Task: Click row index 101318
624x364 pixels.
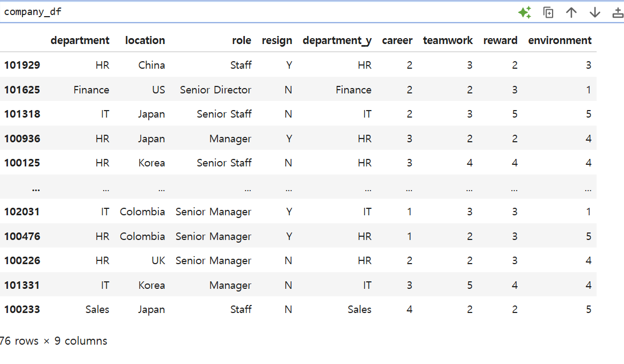Action: tap(23, 114)
